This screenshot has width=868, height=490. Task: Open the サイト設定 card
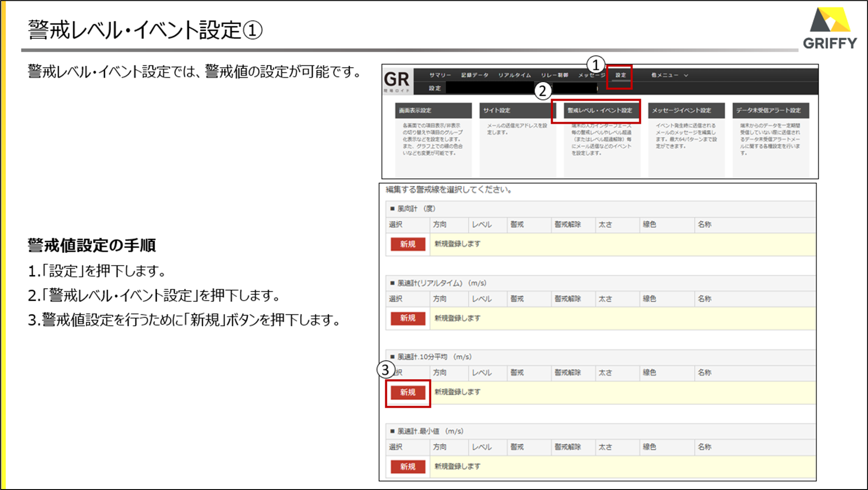tap(517, 111)
